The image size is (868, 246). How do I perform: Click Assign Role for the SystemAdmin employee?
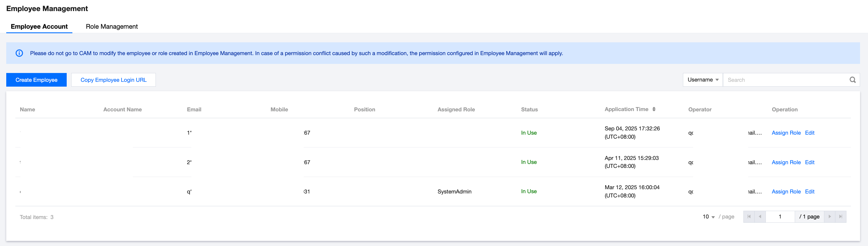click(786, 191)
